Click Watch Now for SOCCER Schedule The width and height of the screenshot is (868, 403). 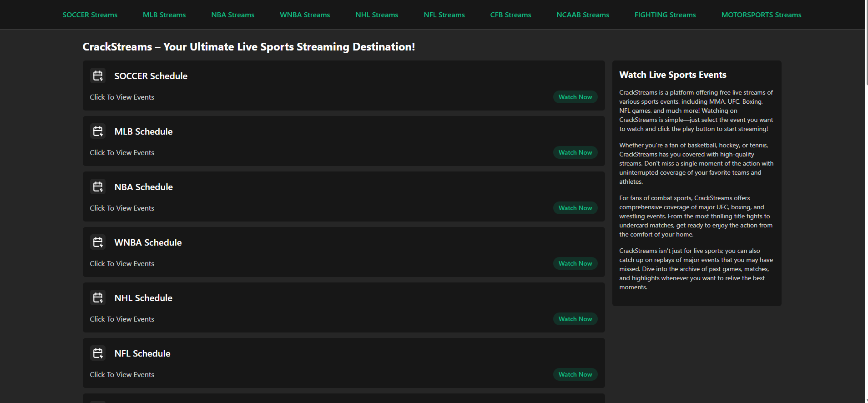(575, 97)
